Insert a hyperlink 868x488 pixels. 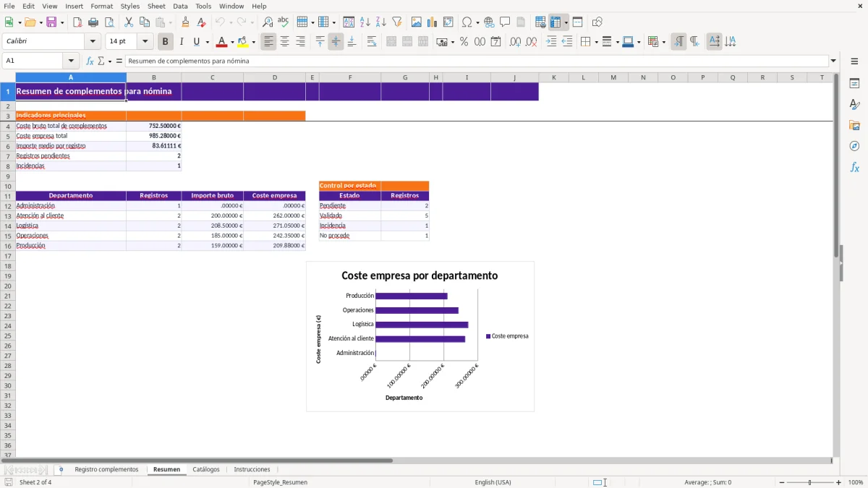[490, 22]
